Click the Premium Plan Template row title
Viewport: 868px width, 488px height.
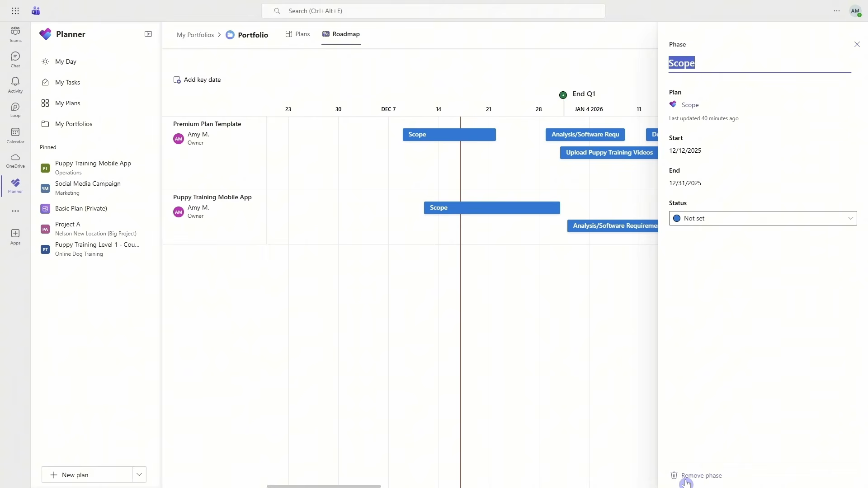click(x=207, y=124)
